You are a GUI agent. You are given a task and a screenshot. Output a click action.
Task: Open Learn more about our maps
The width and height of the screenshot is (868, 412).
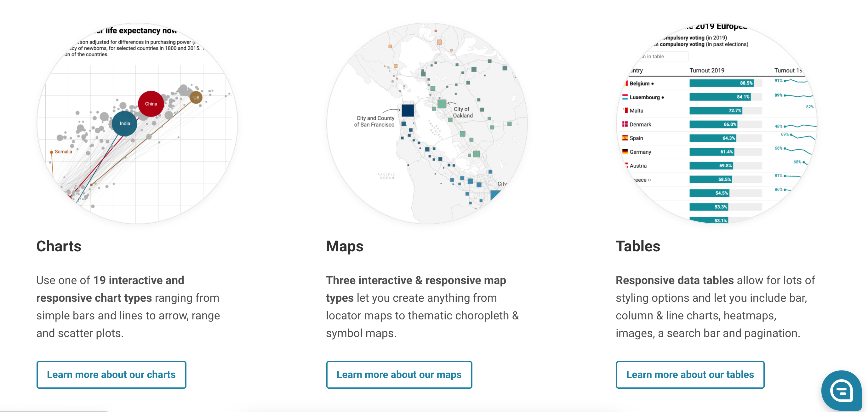(x=399, y=375)
